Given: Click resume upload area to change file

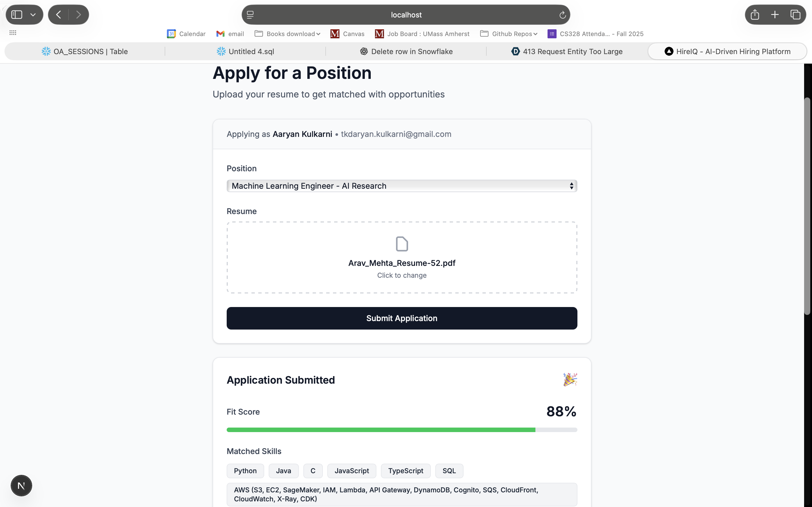Looking at the screenshot, I should 402,257.
